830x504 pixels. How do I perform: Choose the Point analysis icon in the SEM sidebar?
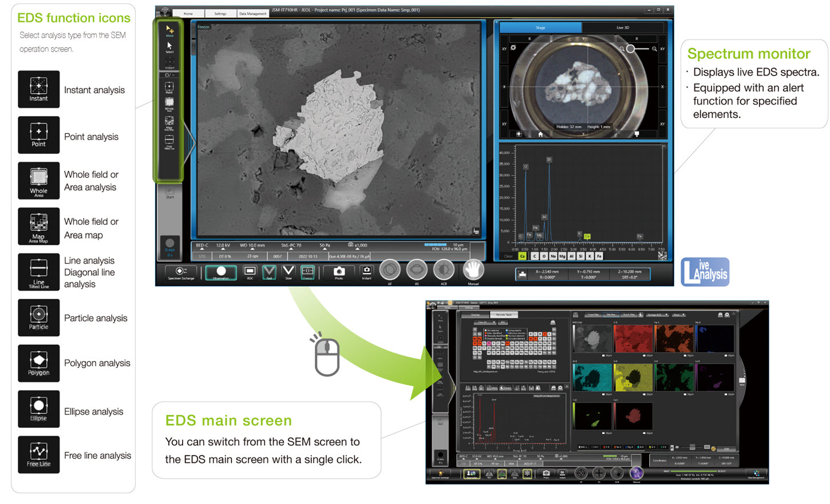click(x=169, y=87)
